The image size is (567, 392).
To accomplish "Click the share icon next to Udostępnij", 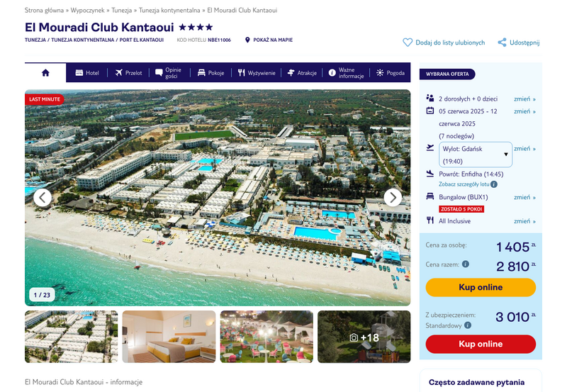I will (x=502, y=43).
